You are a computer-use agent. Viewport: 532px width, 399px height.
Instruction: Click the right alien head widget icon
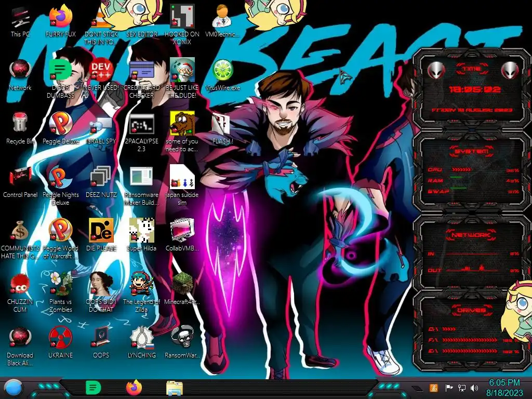coord(510,70)
